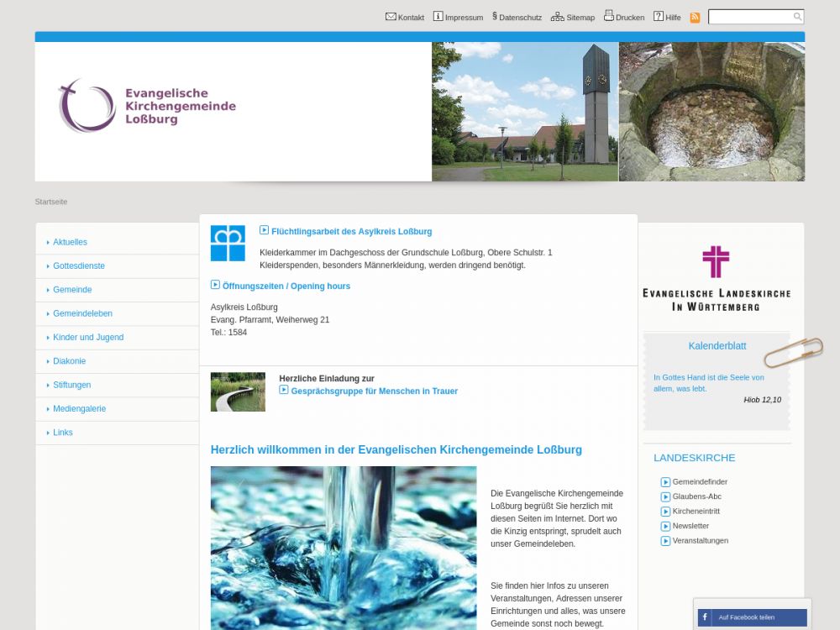Screen dimensions: 840x630
Task: Click the Hilfe question mark icon
Action: (659, 17)
